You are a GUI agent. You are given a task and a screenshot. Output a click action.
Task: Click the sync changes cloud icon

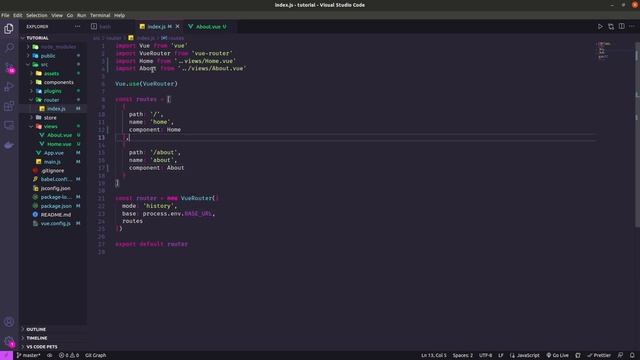[x=50, y=356]
